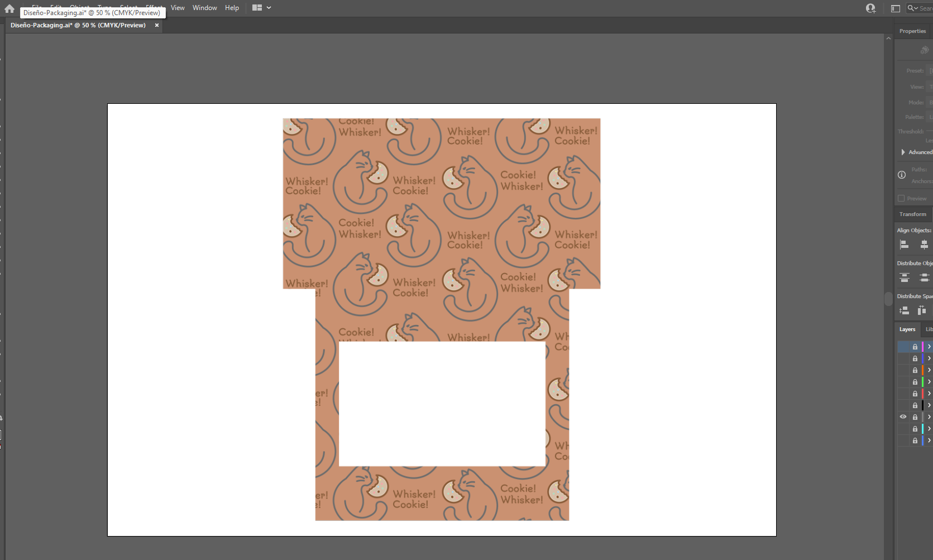Unlock the top layer with magenta color
This screenshot has width=933, height=560.
pos(915,347)
